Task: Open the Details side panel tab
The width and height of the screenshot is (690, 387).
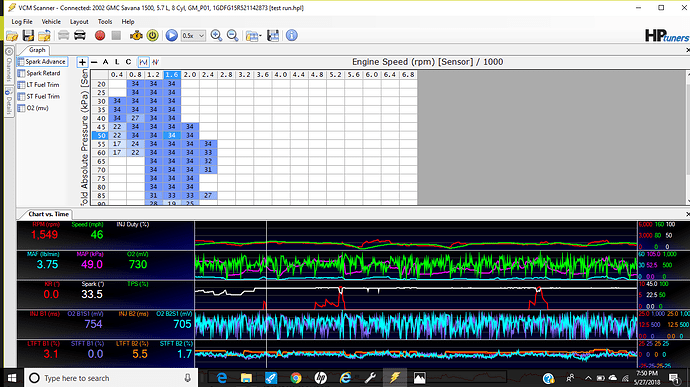Action: 9,101
